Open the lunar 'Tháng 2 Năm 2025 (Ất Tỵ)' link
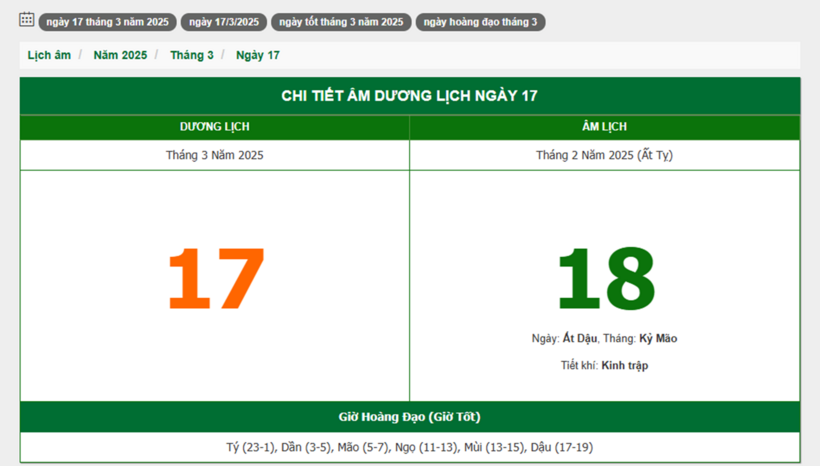Screen dimensions: 820x466 coord(604,155)
